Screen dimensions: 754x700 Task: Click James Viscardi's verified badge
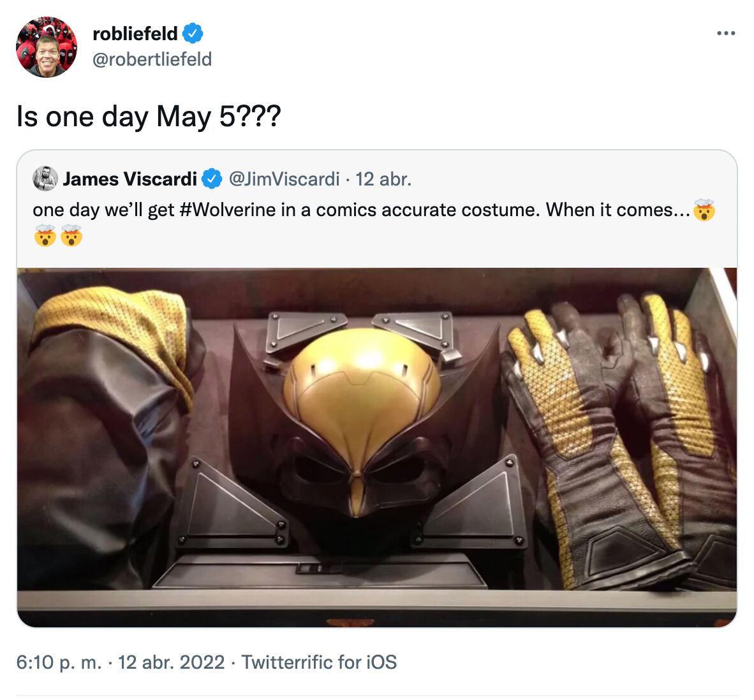pos(212,179)
